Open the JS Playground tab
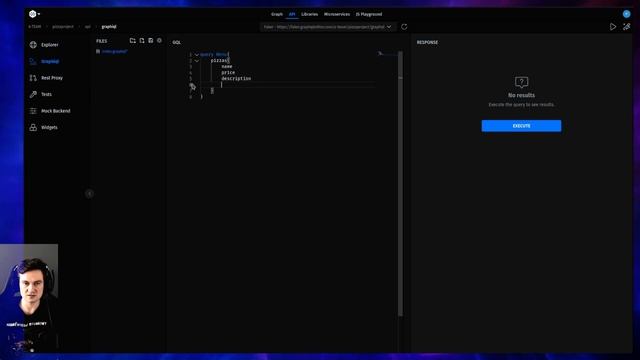 [369, 14]
